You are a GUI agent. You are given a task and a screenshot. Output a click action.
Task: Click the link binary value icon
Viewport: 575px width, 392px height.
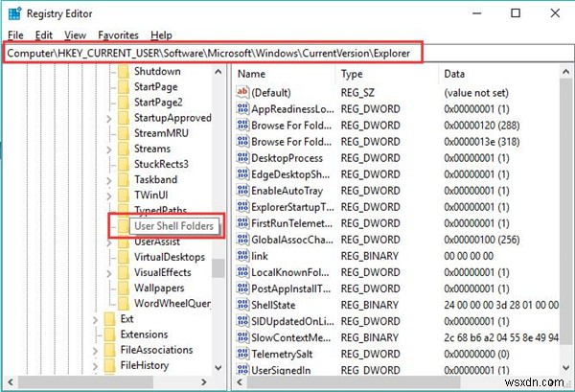[x=242, y=256]
